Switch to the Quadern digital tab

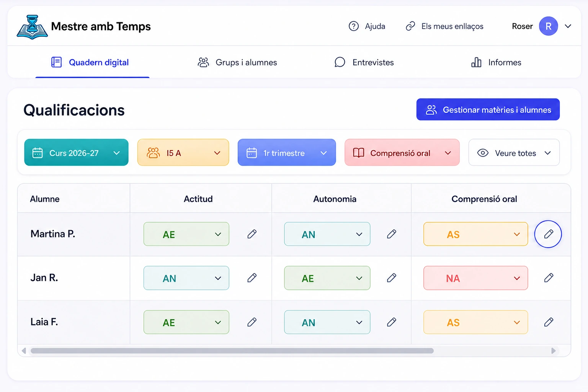[92, 62]
